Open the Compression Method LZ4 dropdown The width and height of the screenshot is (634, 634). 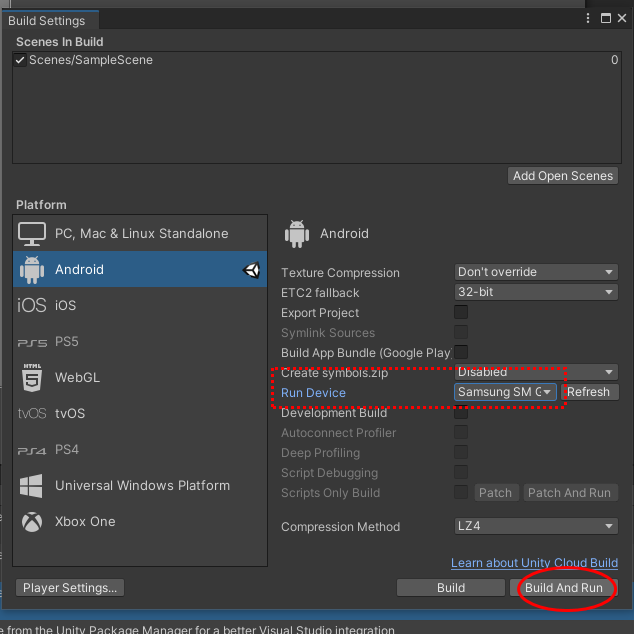click(536, 526)
